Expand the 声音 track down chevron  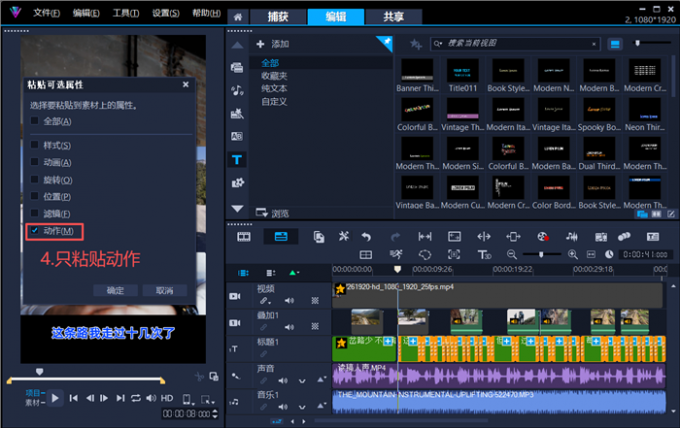point(302,381)
